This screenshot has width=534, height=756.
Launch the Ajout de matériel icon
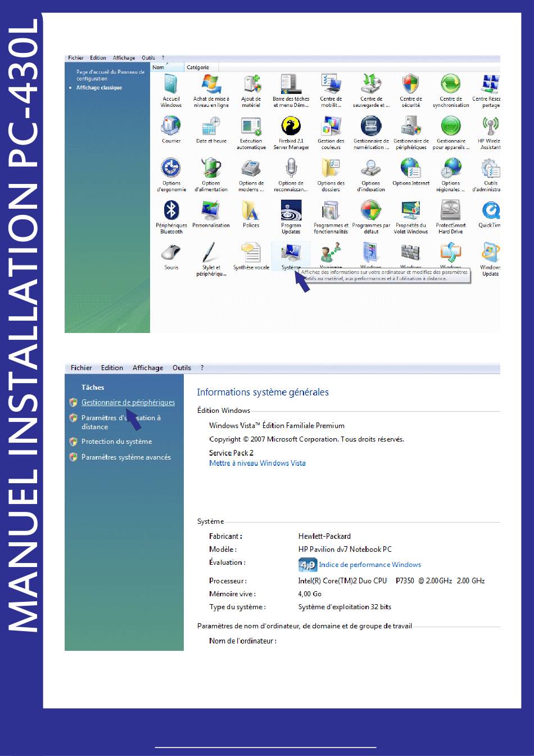coord(251,84)
